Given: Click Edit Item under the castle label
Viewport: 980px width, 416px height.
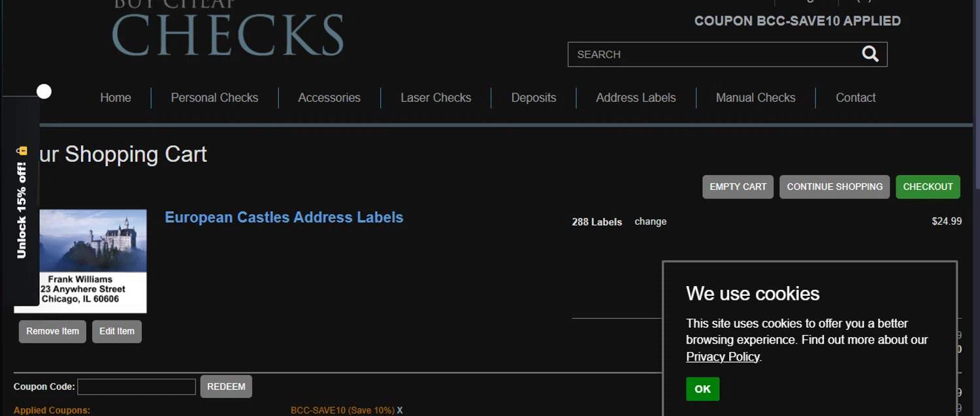Looking at the screenshot, I should [x=117, y=331].
